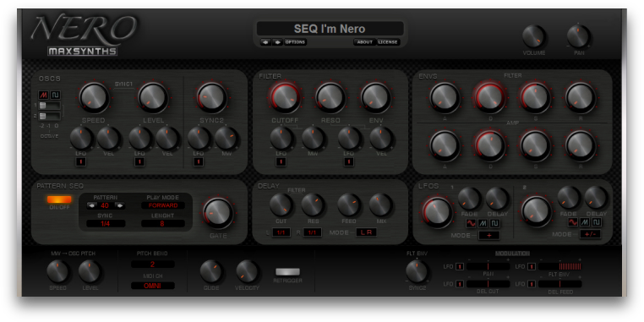Image resolution: width=644 pixels, height=322 pixels.
Task: Open the delay R time selector
Action: coord(312,232)
